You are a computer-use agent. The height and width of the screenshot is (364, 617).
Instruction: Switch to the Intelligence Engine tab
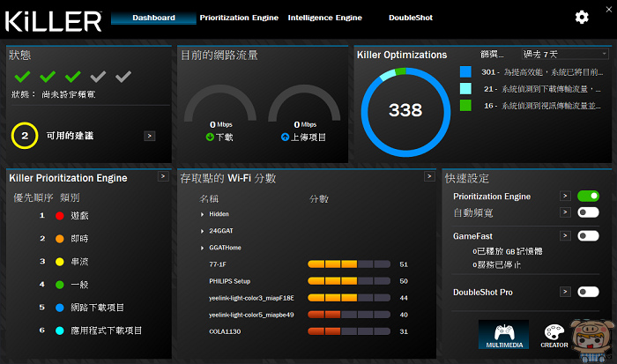coord(324,18)
